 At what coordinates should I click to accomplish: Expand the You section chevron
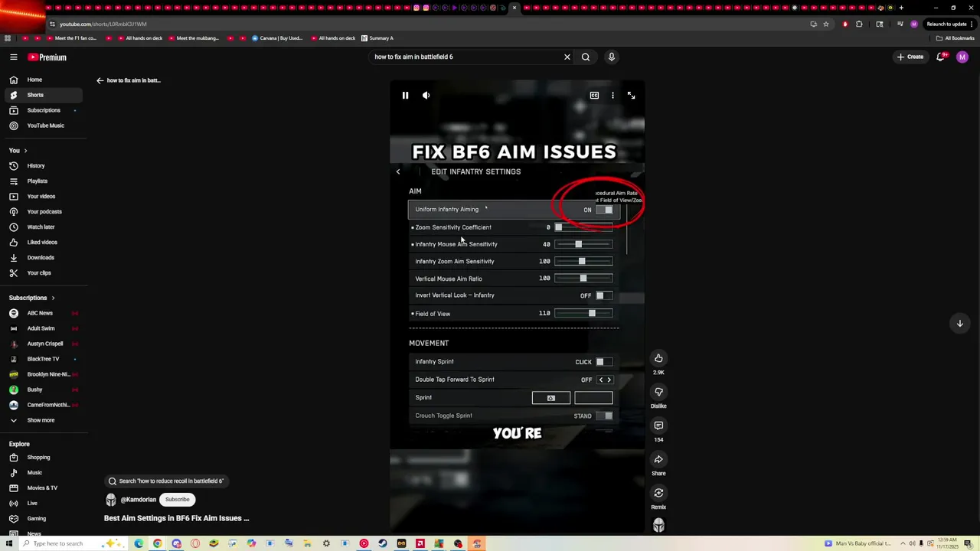point(25,151)
